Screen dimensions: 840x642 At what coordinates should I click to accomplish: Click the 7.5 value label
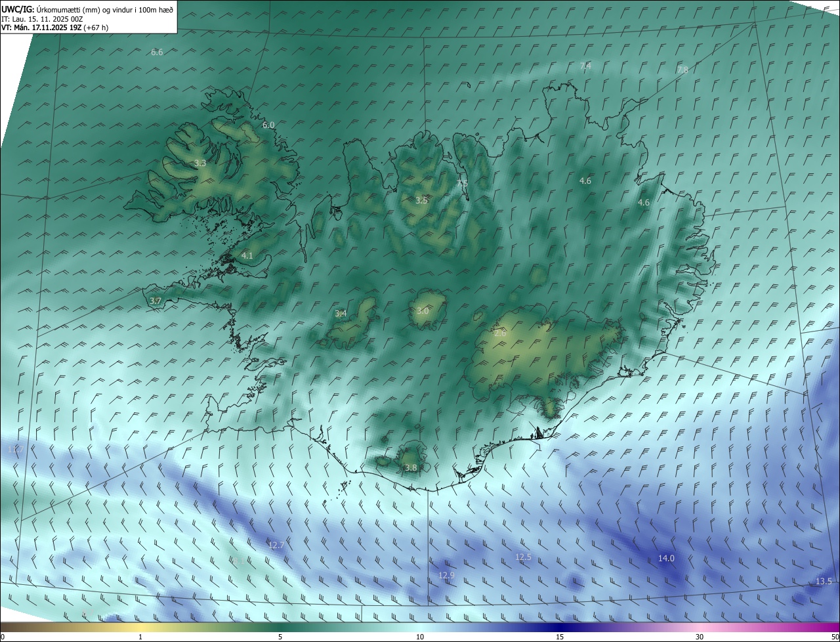tap(463, 183)
